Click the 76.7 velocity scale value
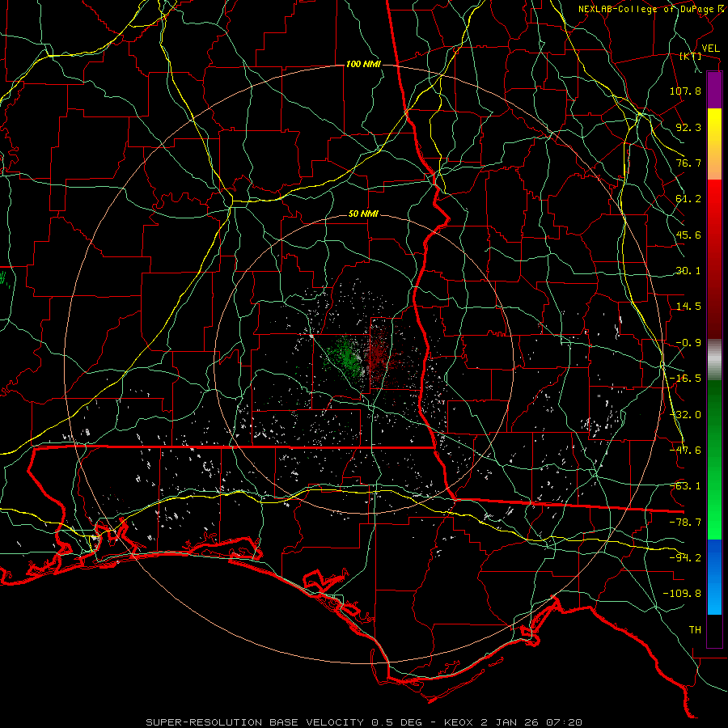Viewport: 728px width, 728px height. [688, 163]
